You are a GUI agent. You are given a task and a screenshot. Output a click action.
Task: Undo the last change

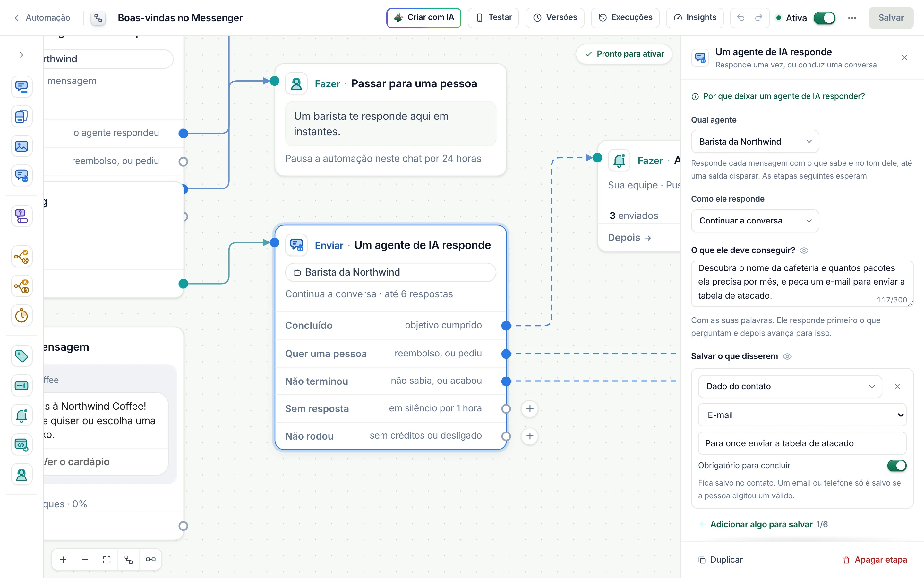pos(741,18)
